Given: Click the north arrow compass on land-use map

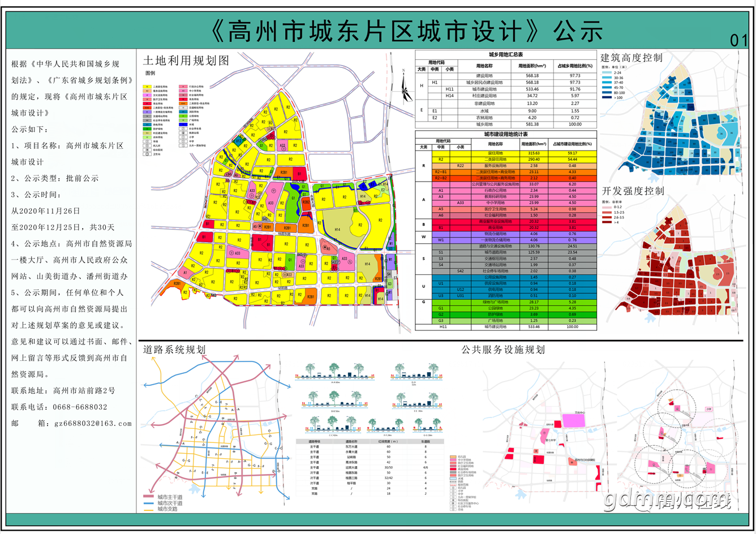Looking at the screenshot, I should tap(406, 85).
